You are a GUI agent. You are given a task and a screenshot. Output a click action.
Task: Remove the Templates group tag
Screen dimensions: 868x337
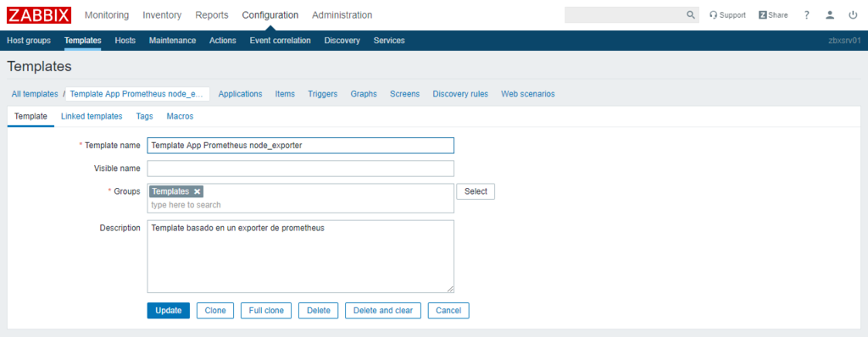(197, 191)
